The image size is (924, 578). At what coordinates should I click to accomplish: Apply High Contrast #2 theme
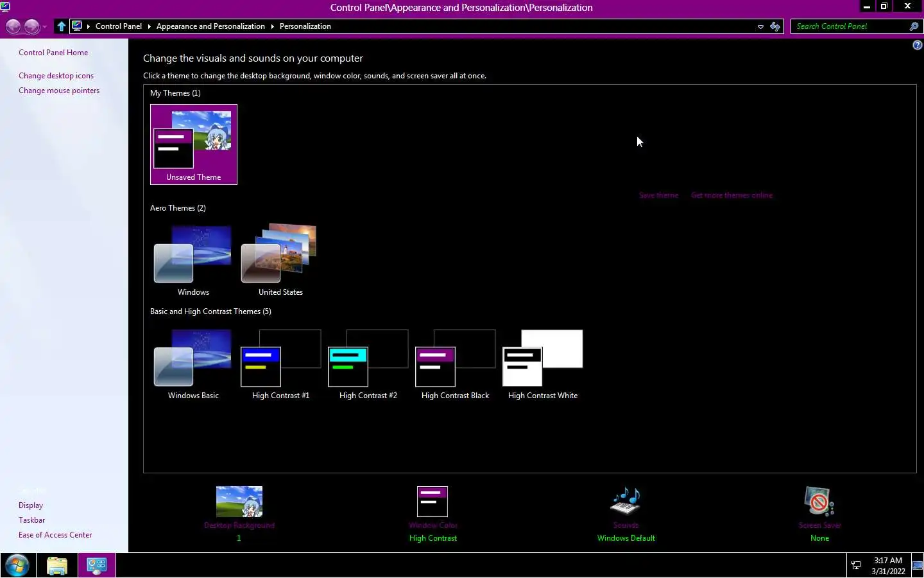click(368, 364)
